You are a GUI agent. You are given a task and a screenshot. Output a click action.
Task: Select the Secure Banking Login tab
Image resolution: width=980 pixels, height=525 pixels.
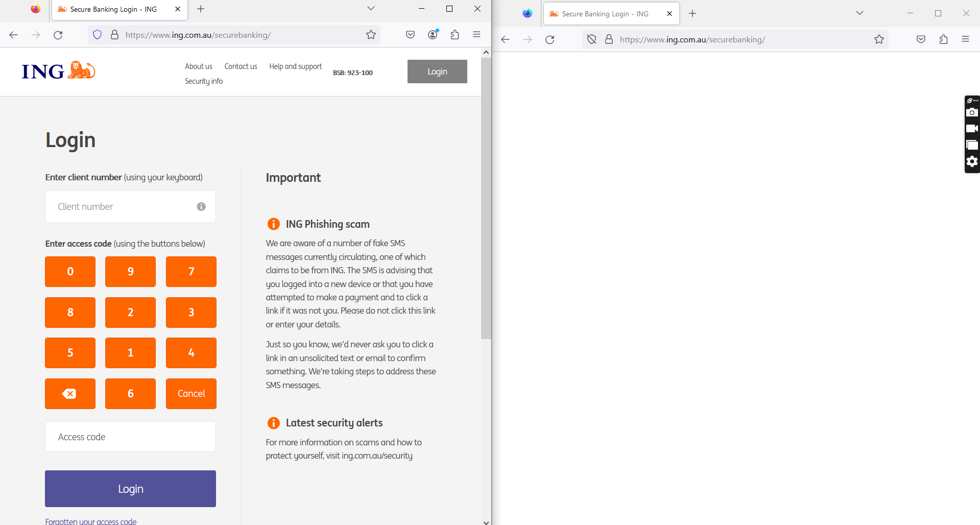[112, 9]
